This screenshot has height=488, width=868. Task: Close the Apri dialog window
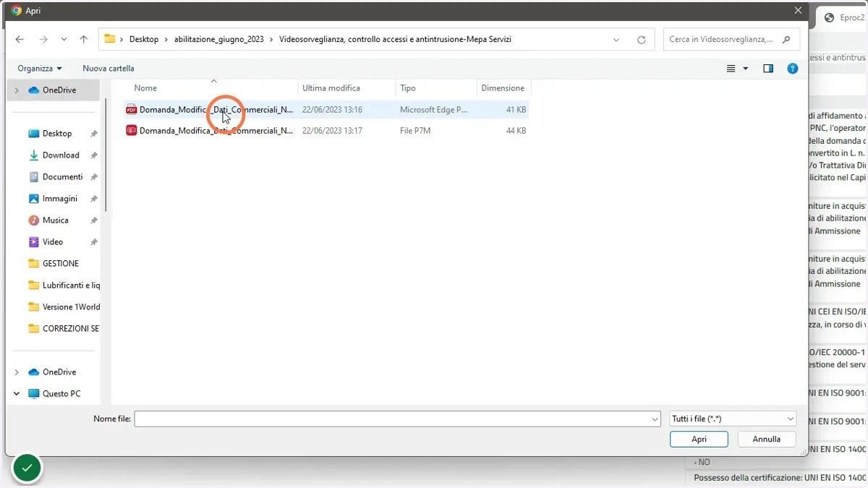[798, 11]
